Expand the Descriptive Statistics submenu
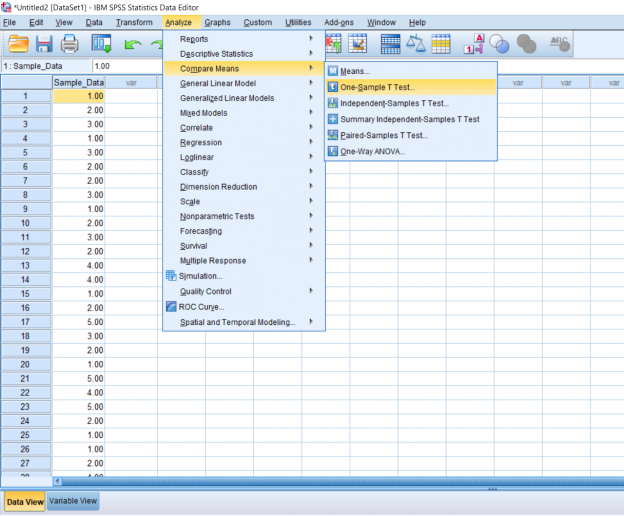 coord(244,54)
